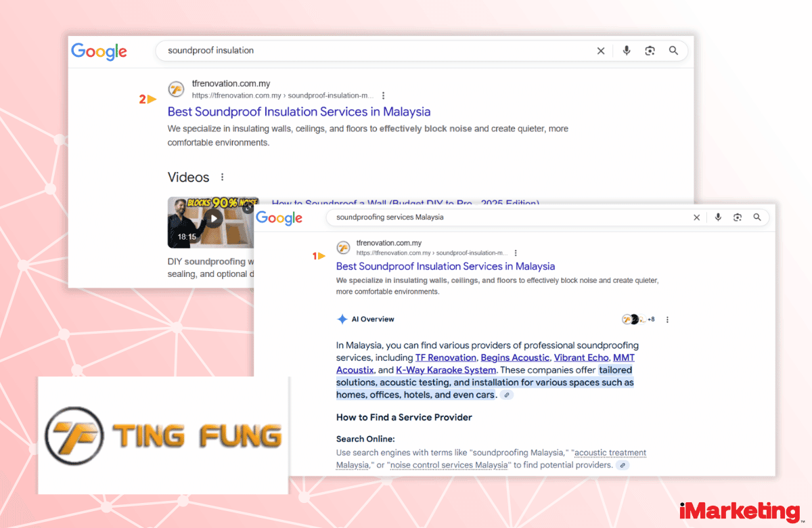Click the tfrenovation favicon in the soundproof insulation results

click(x=176, y=89)
